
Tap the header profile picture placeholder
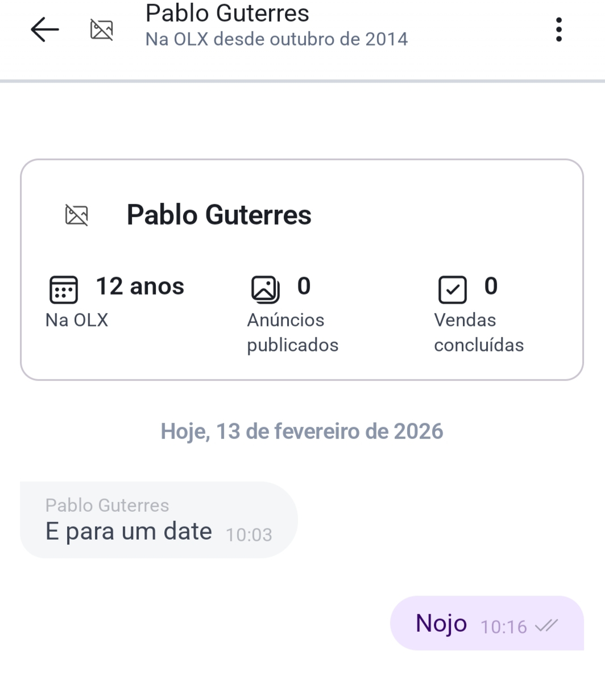(102, 30)
